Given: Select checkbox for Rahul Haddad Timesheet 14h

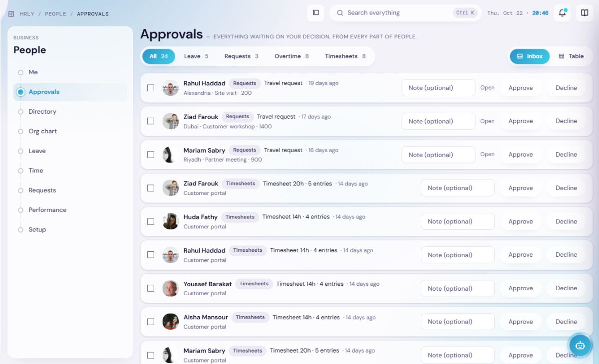Looking at the screenshot, I should (151, 255).
